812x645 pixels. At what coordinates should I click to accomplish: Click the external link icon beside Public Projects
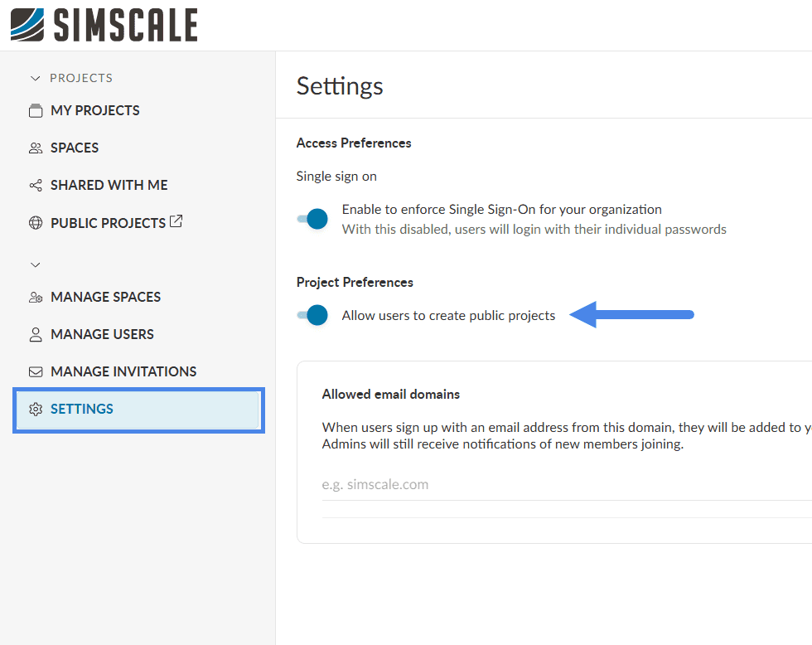tap(176, 221)
